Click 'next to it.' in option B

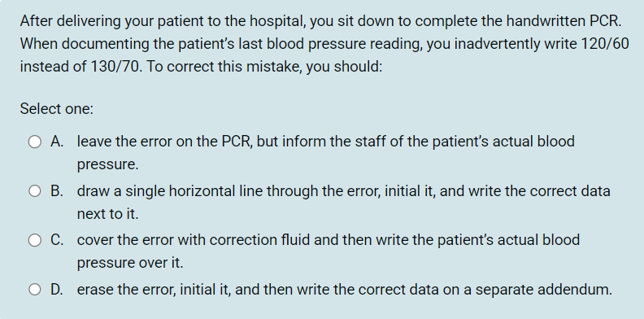(107, 214)
